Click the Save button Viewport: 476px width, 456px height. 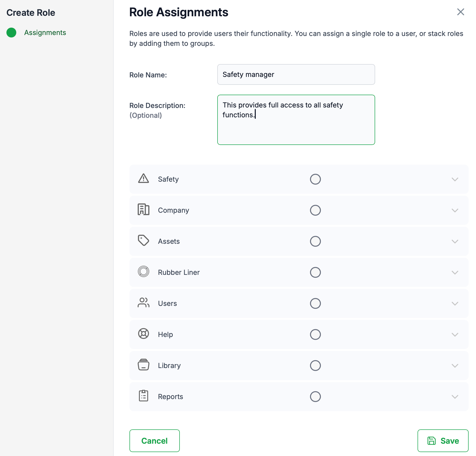pos(443,441)
